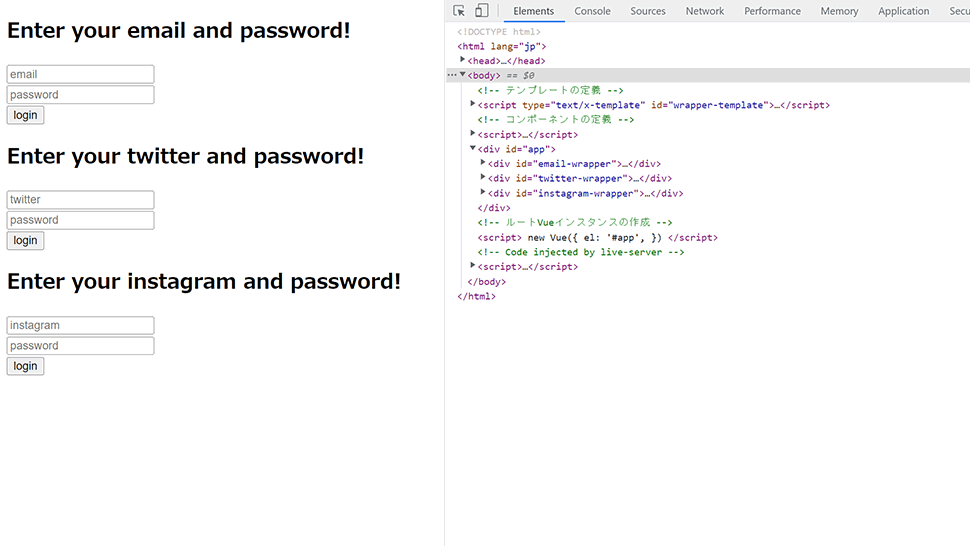Expand the script node under the component definition comment

click(x=472, y=134)
